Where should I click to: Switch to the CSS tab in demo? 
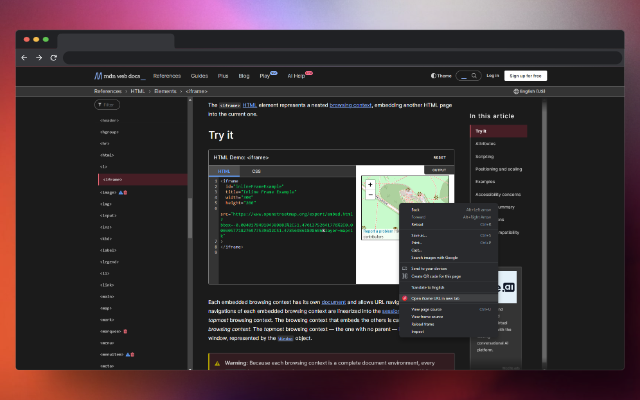[255, 171]
